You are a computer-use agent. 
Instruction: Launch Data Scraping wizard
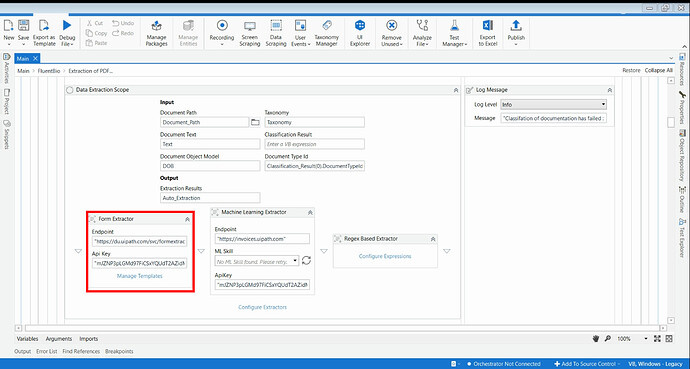coord(276,33)
